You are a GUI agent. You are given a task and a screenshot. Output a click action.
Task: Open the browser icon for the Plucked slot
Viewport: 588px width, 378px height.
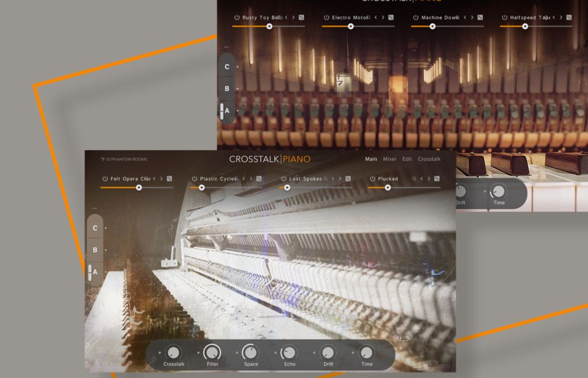pyautogui.click(x=438, y=178)
